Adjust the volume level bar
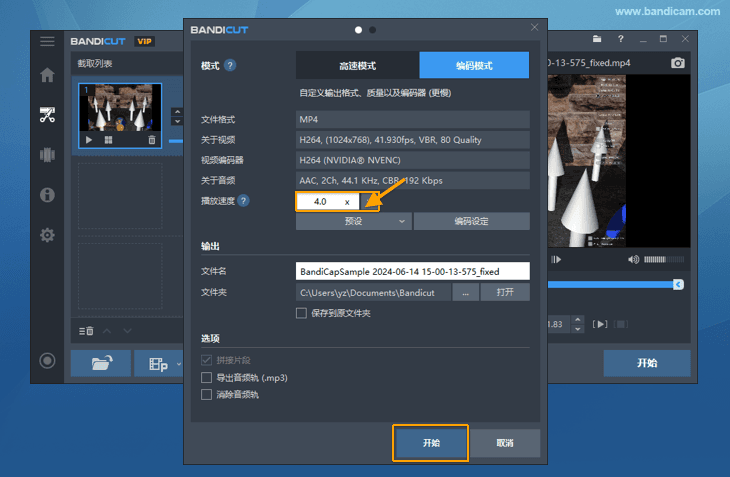This screenshot has width=730, height=477. 664,259
